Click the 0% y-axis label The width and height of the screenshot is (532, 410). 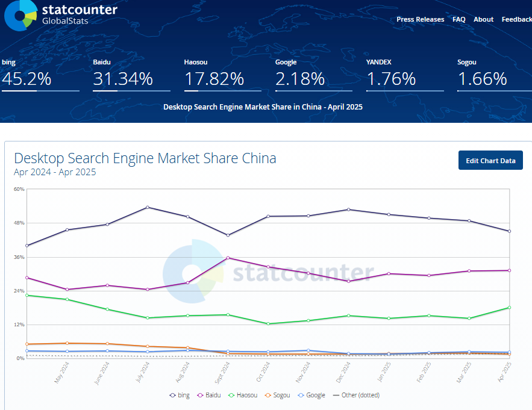coord(20,358)
